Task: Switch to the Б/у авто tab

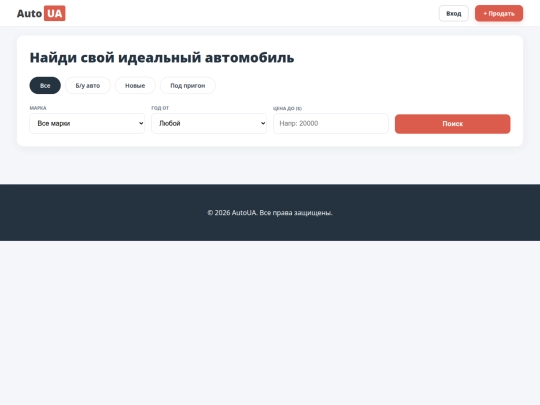Action: [88, 85]
